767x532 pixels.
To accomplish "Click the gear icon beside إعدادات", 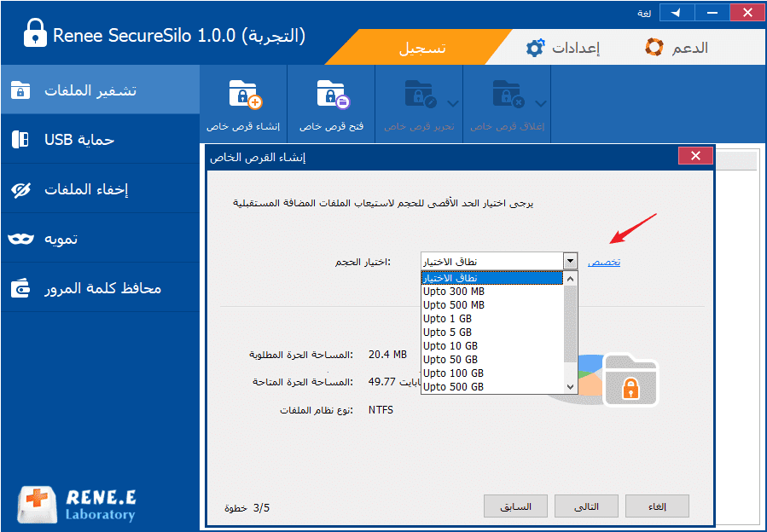I will [x=535, y=48].
